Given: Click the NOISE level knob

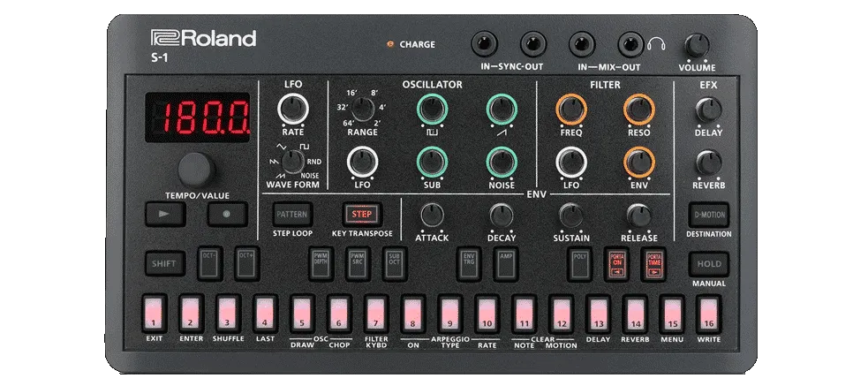Looking at the screenshot, I should (x=502, y=163).
